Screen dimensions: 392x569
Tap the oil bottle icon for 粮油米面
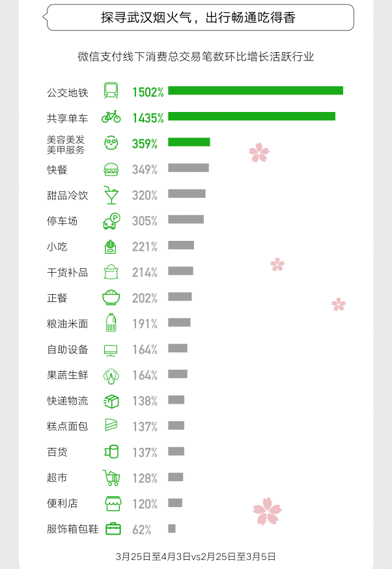111,324
